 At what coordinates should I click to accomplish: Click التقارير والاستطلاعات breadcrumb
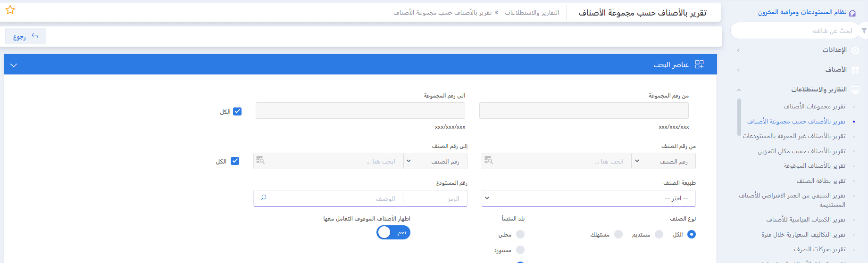pos(532,13)
